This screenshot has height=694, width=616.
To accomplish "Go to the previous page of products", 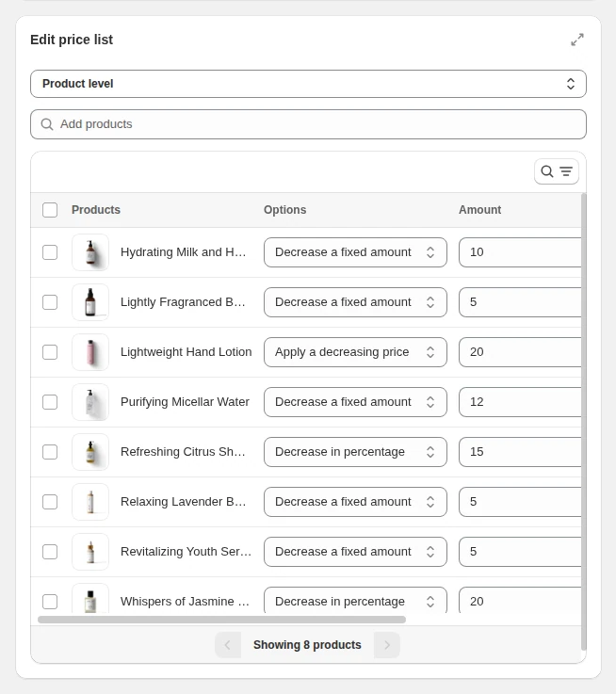I will pyautogui.click(x=228, y=645).
